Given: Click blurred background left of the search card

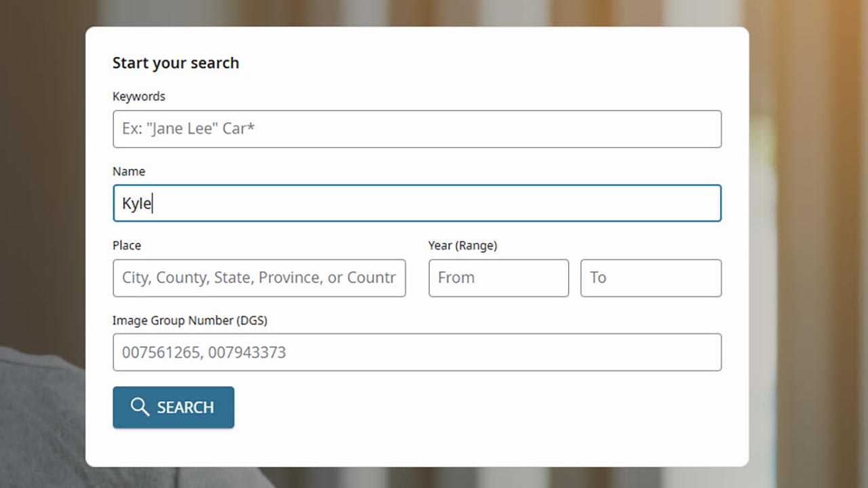Looking at the screenshot, I should [x=41, y=204].
